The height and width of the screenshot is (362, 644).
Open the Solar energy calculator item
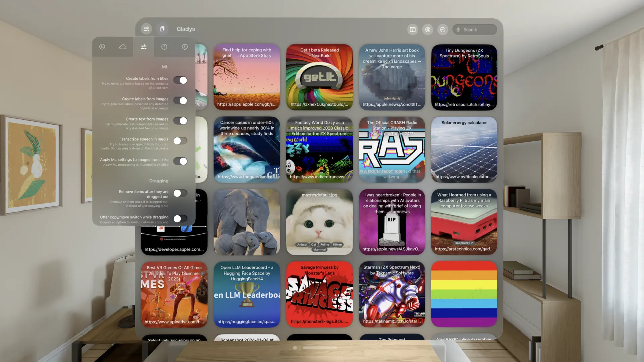464,149
